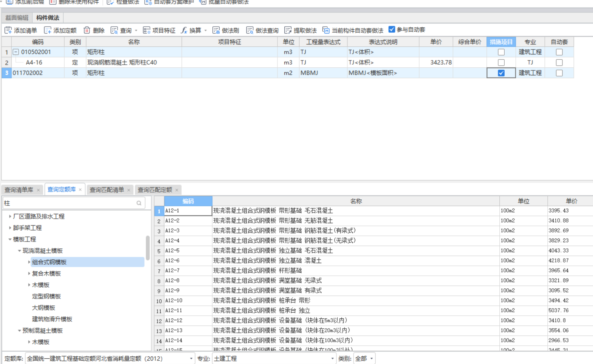Switch to the 构件做法 tab

48,17
